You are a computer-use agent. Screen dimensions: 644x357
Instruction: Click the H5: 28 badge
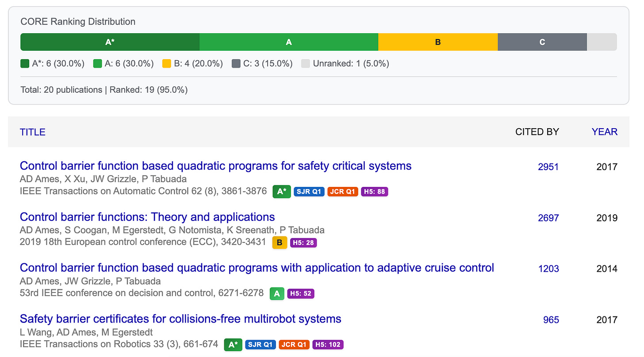coord(303,243)
